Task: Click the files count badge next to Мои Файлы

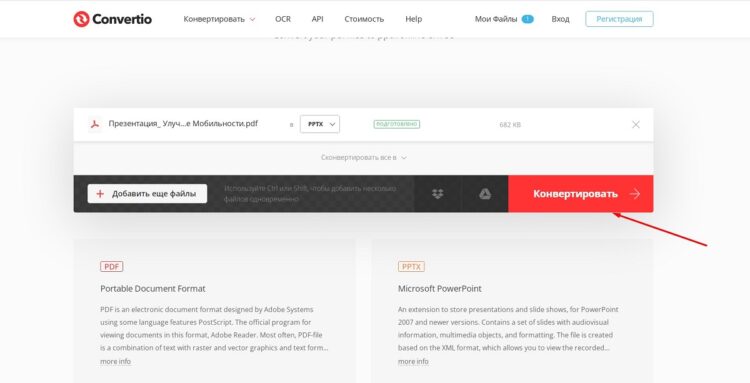Action: (528, 19)
